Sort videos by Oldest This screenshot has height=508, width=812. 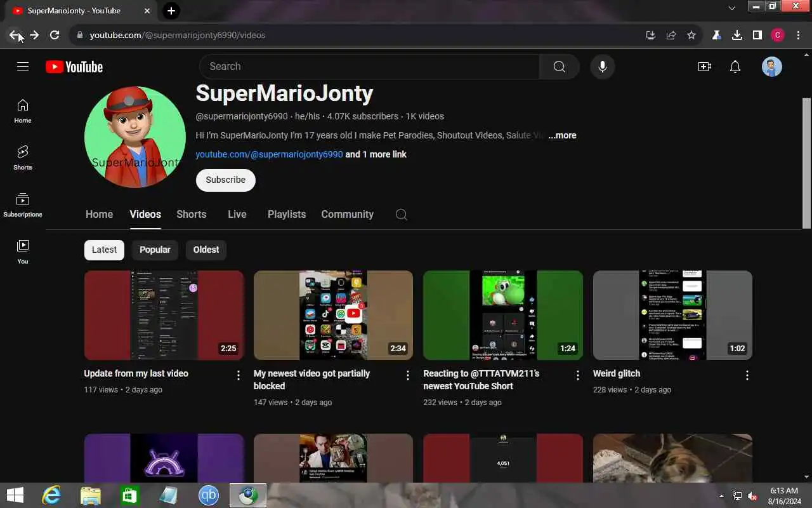206,250
